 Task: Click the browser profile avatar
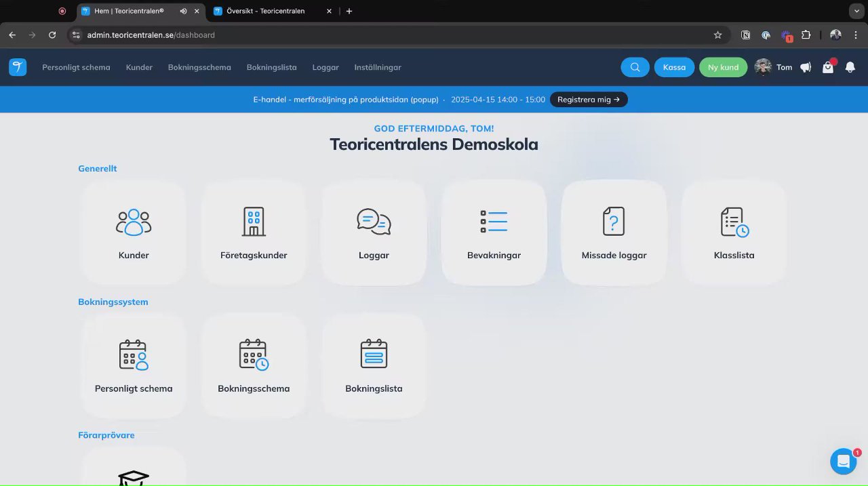coord(835,35)
